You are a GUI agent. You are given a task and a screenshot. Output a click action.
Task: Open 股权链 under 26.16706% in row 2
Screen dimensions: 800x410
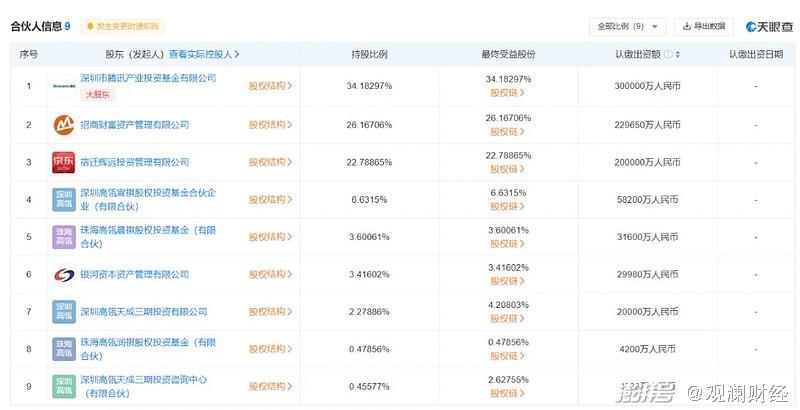pos(508,132)
